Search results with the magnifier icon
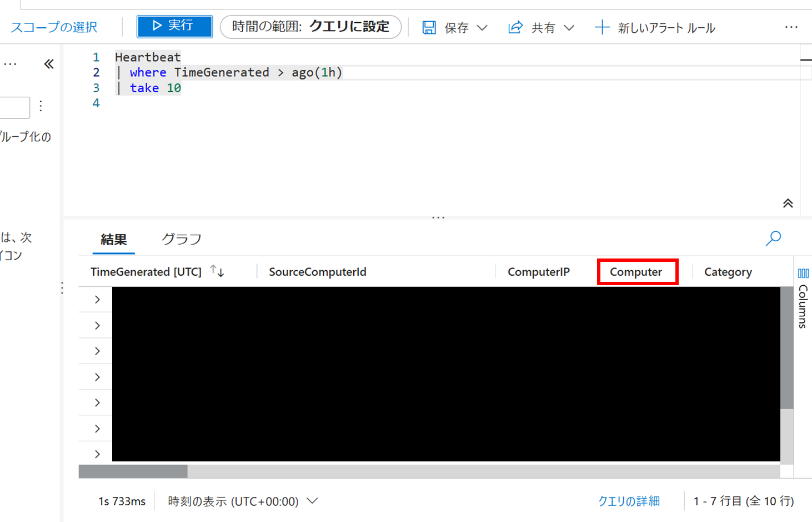 (773, 238)
